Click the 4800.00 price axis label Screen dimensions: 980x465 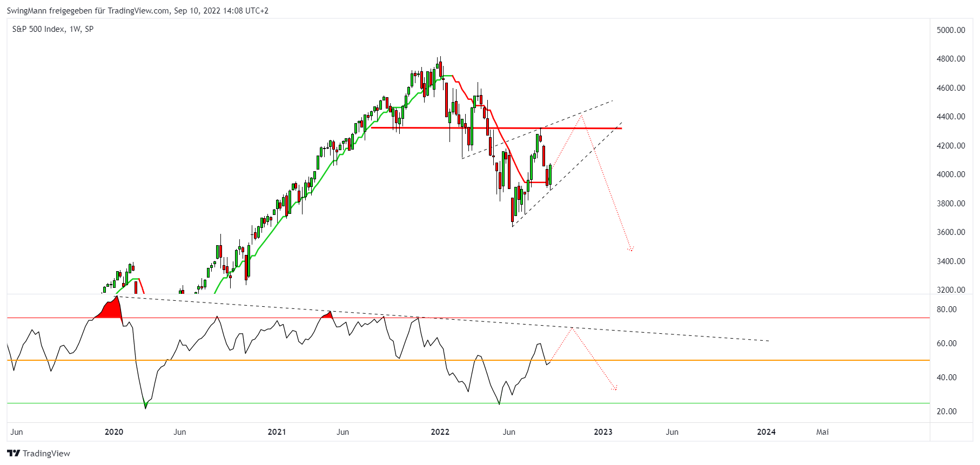point(951,59)
